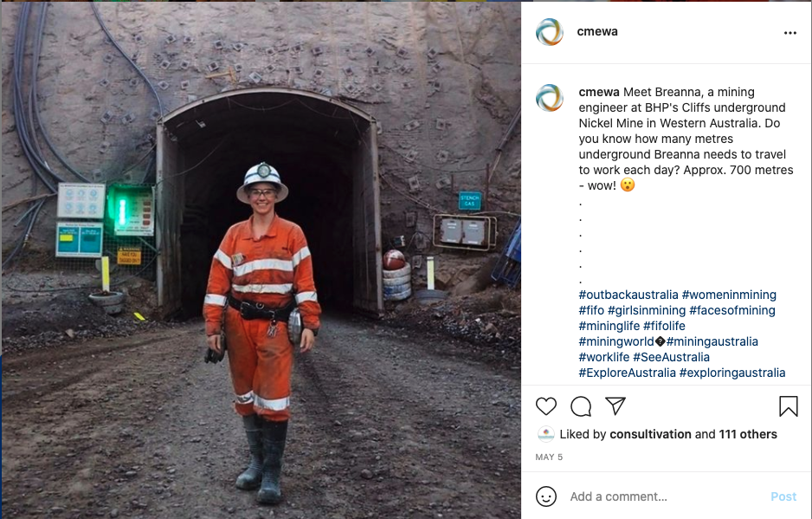Open cmewa username in caption

599,92
